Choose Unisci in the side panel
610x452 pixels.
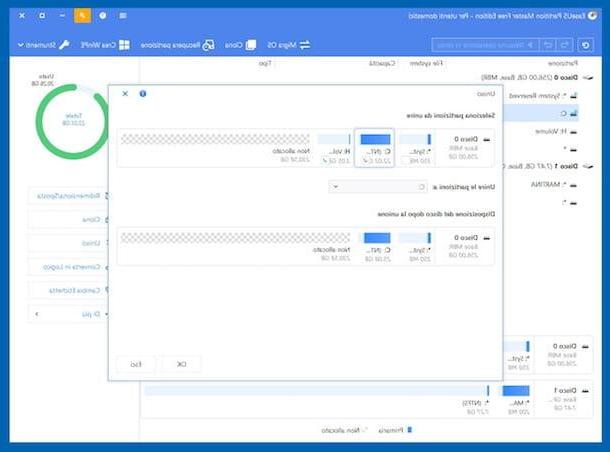[x=69, y=243]
